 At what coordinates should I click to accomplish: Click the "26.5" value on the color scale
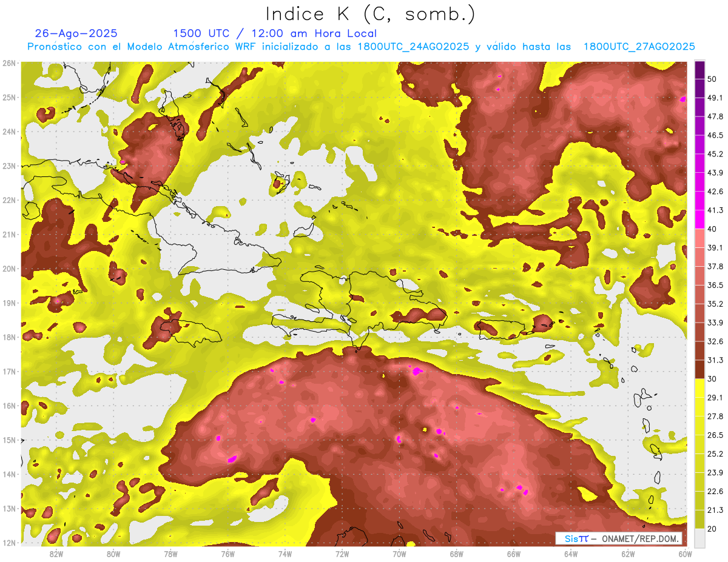pos(715,435)
